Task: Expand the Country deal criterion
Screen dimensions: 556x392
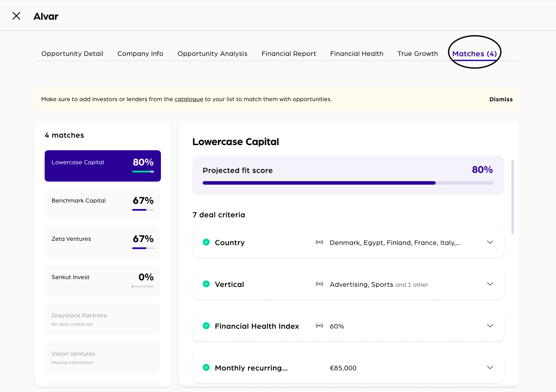Action: pos(490,242)
